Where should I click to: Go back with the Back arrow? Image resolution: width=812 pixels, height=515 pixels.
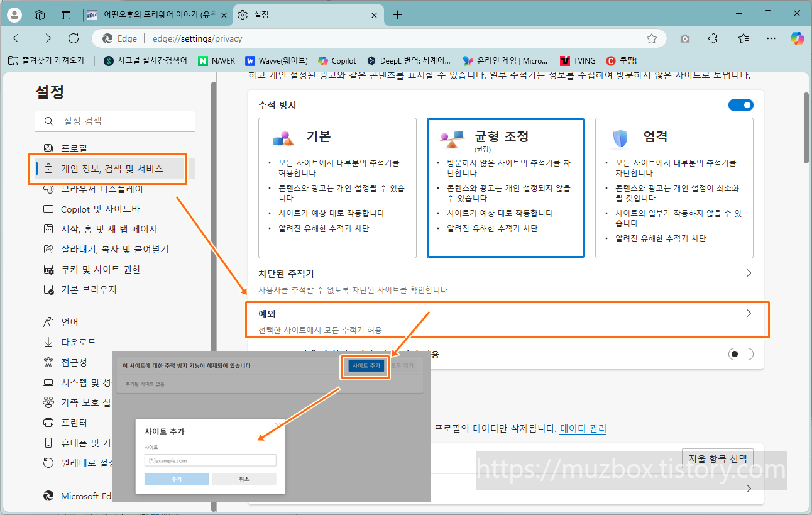pos(18,38)
